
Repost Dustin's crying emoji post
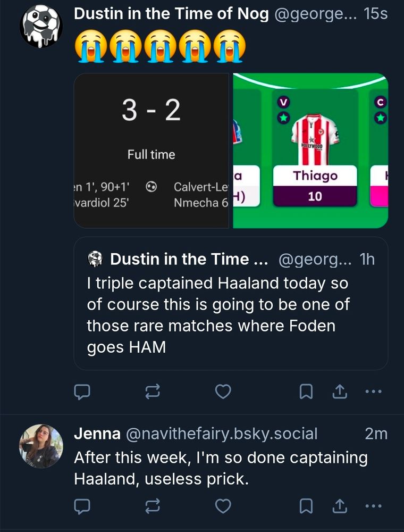[152, 392]
